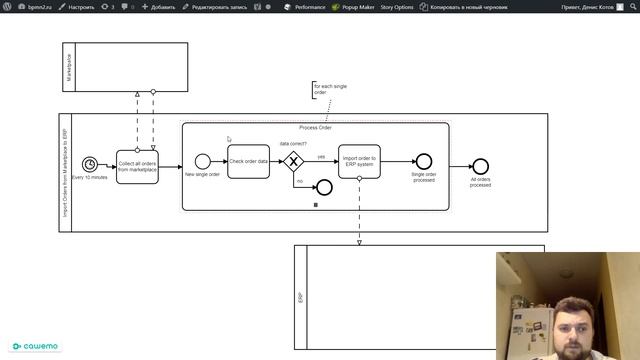
Task: Select the Check order data task
Action: (249, 162)
